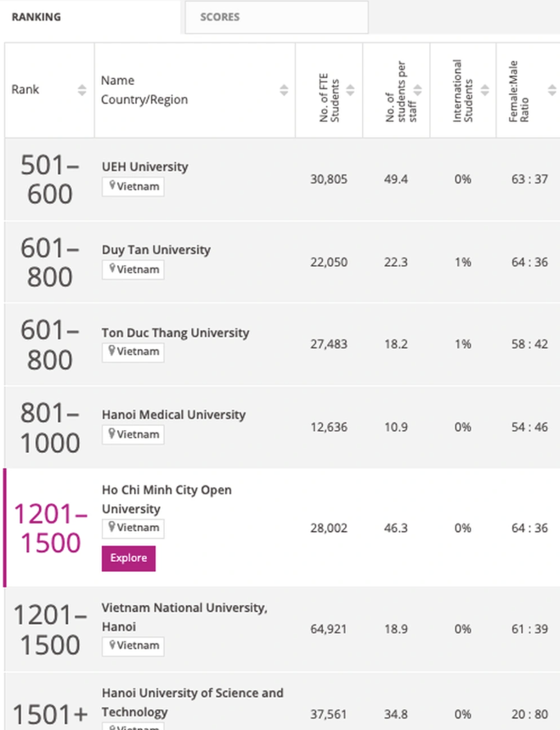Sort by students per staff arrows
560x730 pixels.
(417, 90)
